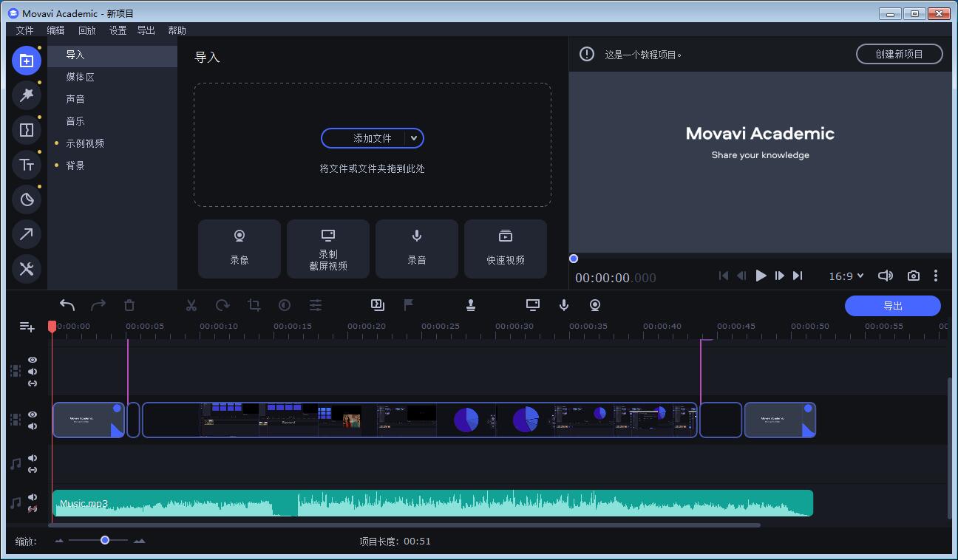
Task: Open the more tools wrench panel
Action: click(x=27, y=269)
